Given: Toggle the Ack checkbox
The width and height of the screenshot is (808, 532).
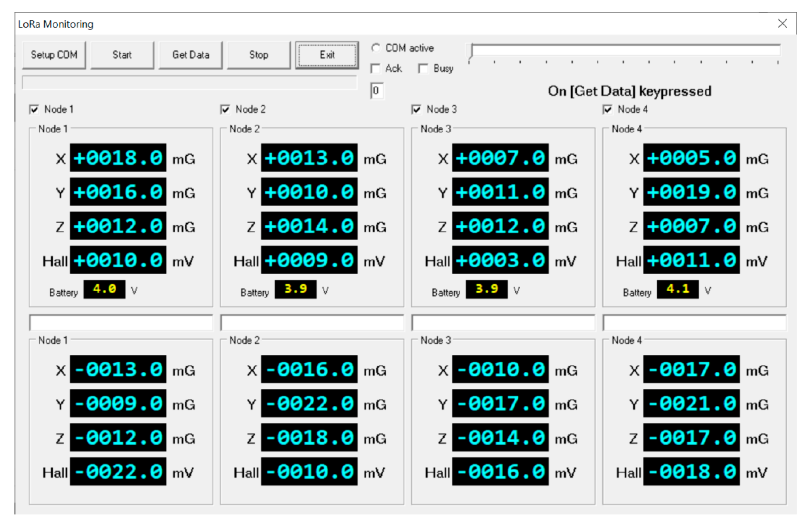Looking at the screenshot, I should [x=376, y=69].
